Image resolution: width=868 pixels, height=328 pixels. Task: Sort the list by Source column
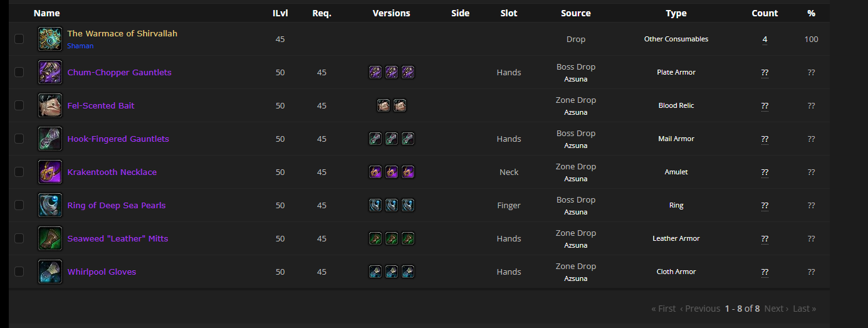point(575,13)
